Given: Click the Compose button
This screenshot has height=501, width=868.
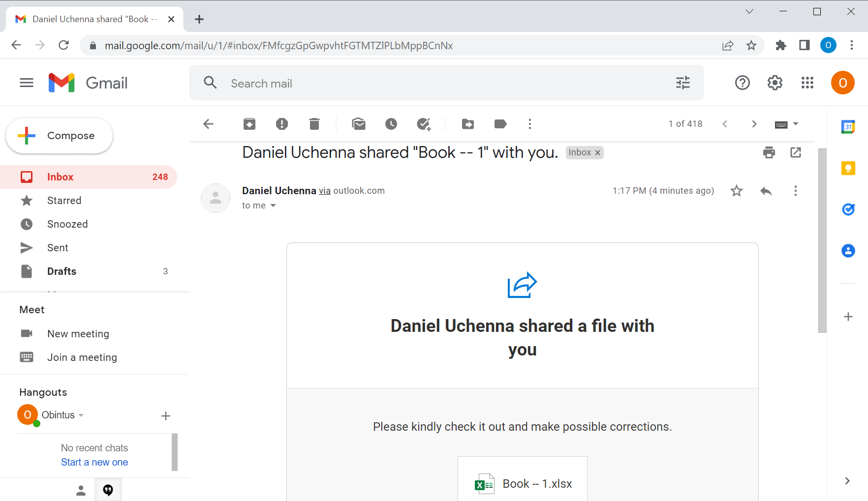Looking at the screenshot, I should 59,135.
